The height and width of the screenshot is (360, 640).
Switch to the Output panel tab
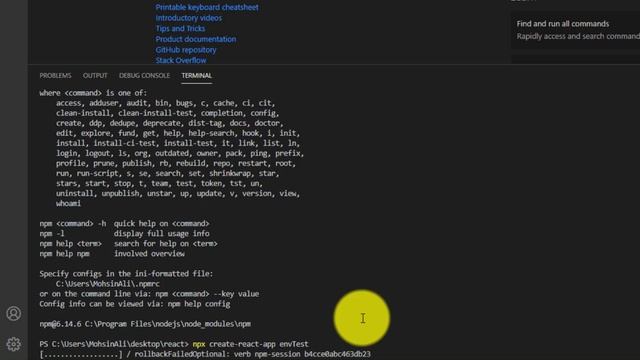[95, 76]
